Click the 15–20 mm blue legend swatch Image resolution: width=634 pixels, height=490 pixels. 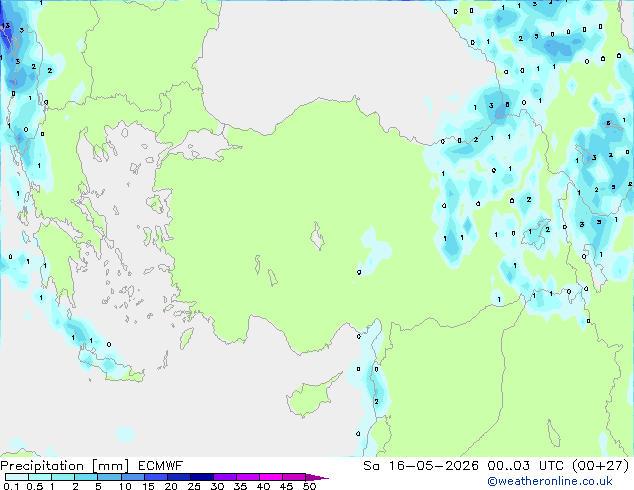(156, 477)
